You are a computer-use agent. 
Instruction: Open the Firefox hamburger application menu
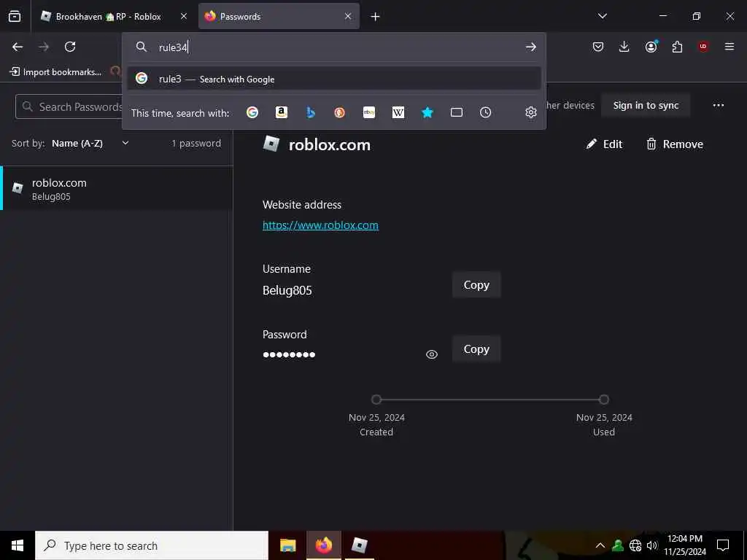pyautogui.click(x=729, y=47)
